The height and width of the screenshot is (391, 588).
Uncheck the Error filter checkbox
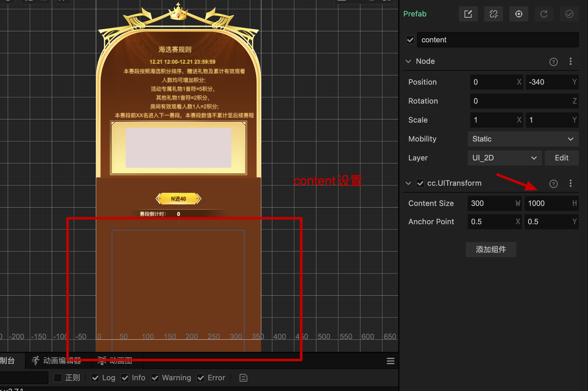201,378
